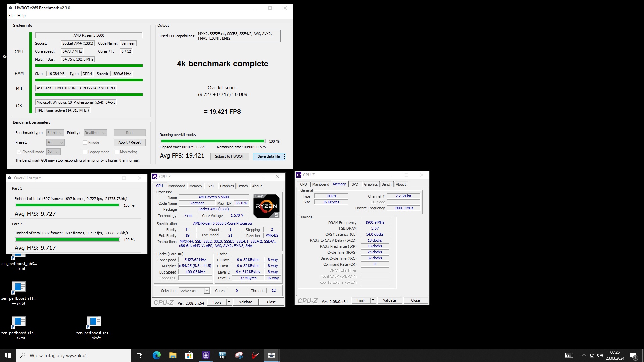The image size is (644, 362).
Task: Switch to CPU-Z taskbar icon
Action: (206, 355)
